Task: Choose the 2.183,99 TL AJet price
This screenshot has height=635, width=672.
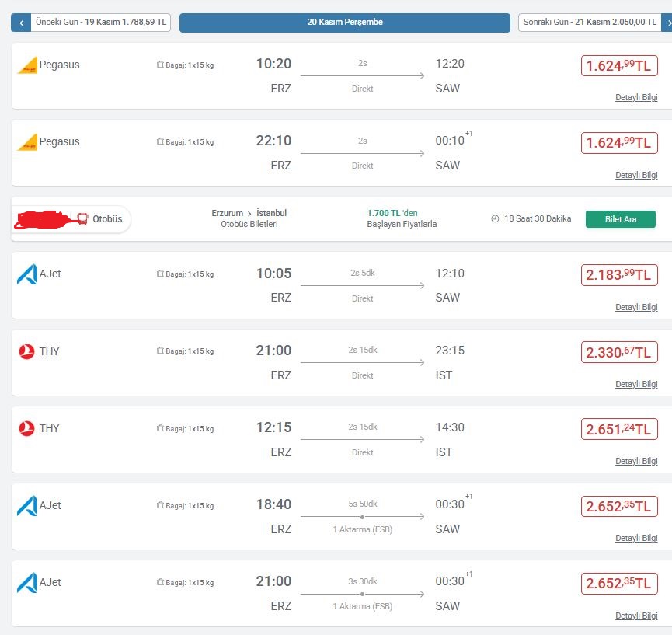Action: [619, 274]
